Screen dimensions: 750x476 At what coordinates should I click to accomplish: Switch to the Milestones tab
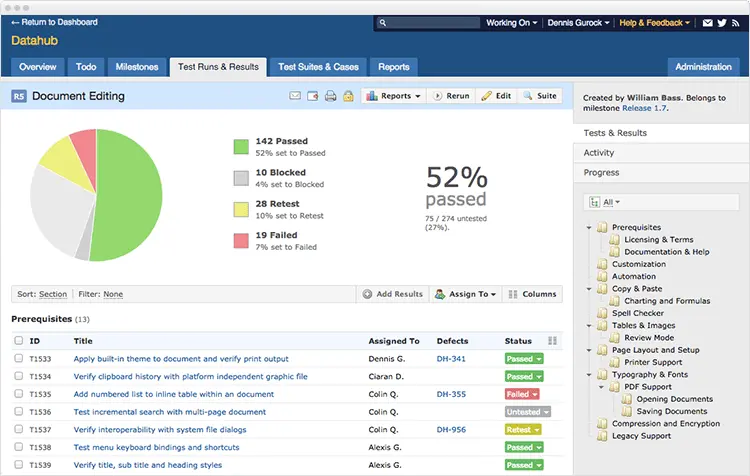point(137,67)
